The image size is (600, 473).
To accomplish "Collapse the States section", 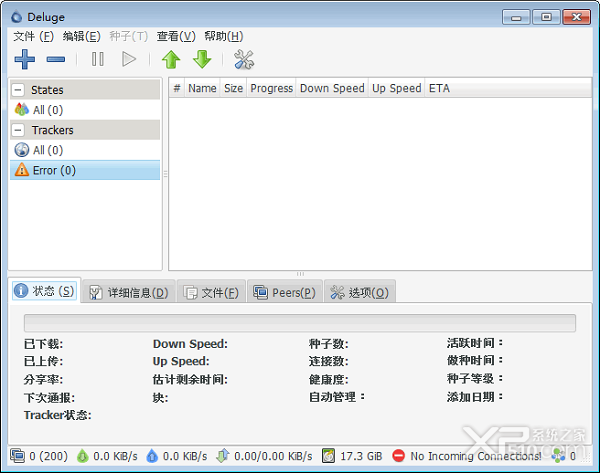I will 18,90.
